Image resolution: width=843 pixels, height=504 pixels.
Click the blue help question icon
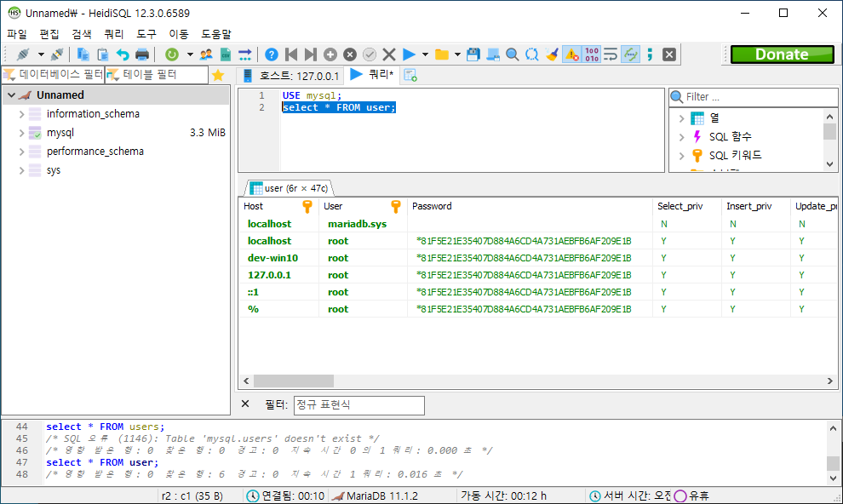(272, 54)
